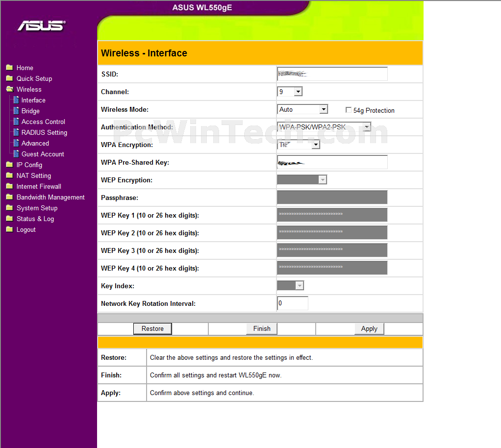Click the WEP Key 4 field
Image resolution: width=501 pixels, height=448 pixels.
point(332,268)
